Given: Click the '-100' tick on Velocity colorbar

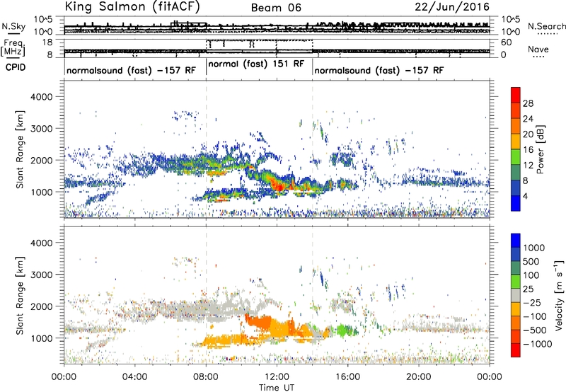Looking at the screenshot, I should (x=535, y=316).
